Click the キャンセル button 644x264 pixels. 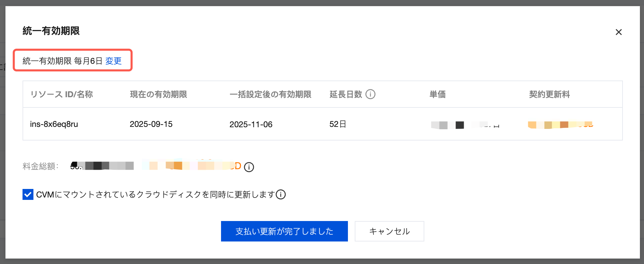389,231
